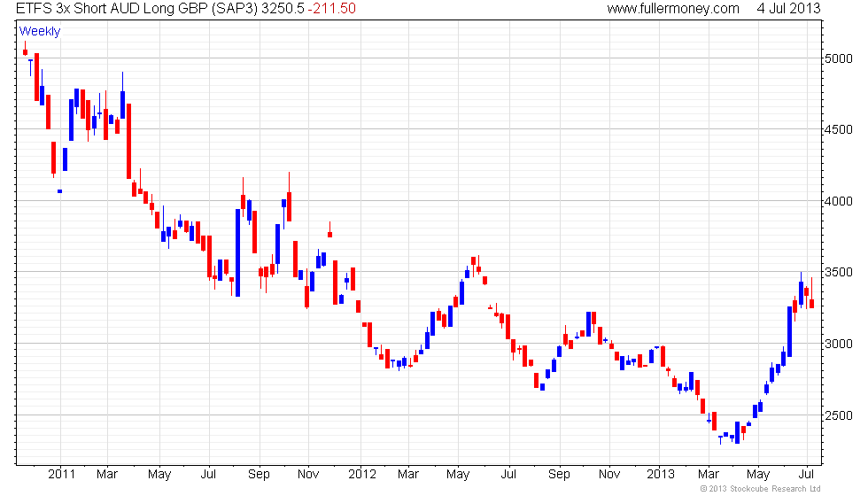Screen dimensions: 868x496
Task: Click the Nov label before 2012
Action: point(308,475)
